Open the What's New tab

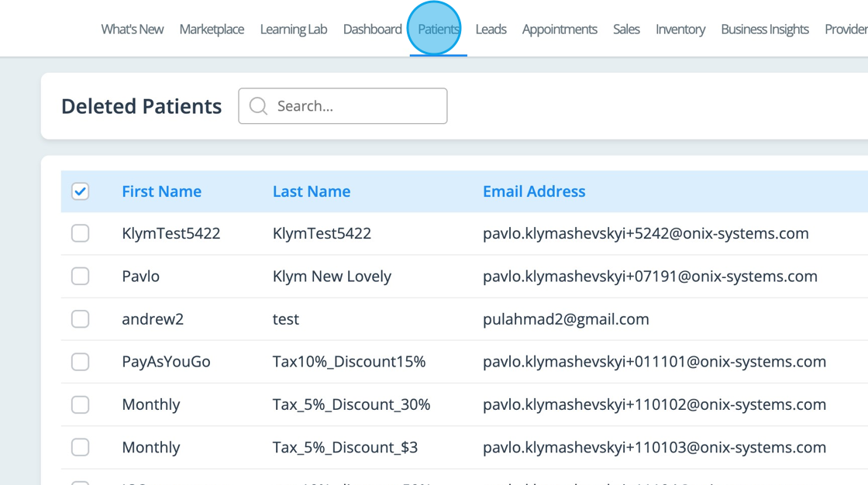click(133, 29)
